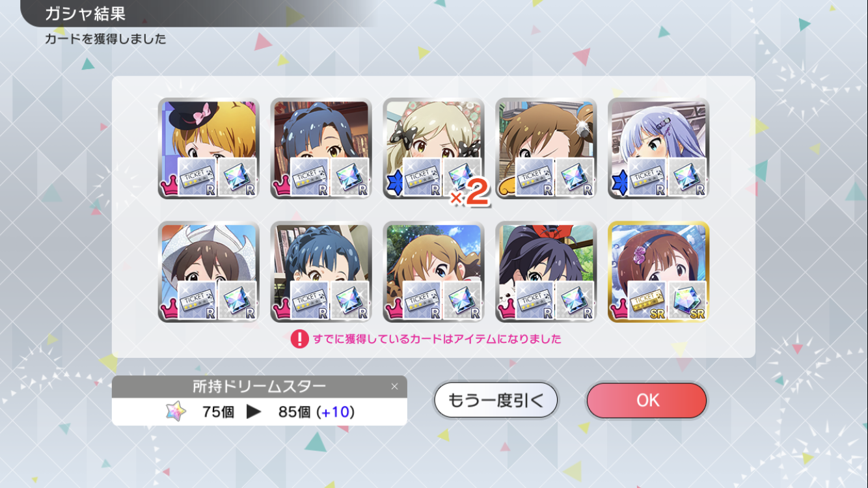Click pink crown badge on white hat card
Viewport: 868px width, 488px height.
169,309
